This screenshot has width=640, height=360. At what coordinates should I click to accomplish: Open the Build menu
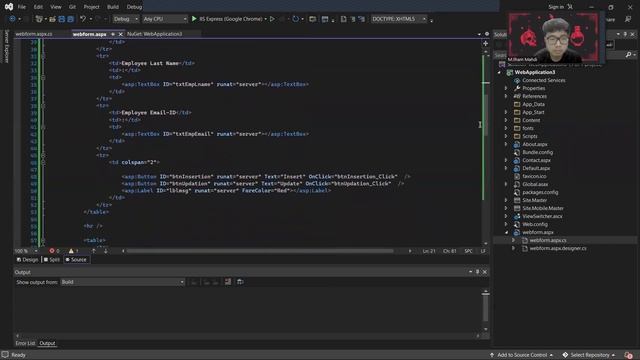(113, 7)
